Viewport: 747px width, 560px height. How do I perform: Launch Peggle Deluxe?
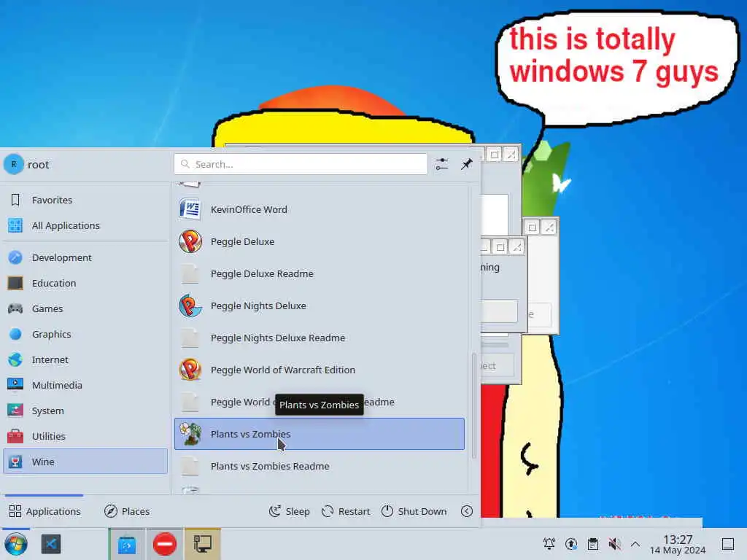click(320, 241)
